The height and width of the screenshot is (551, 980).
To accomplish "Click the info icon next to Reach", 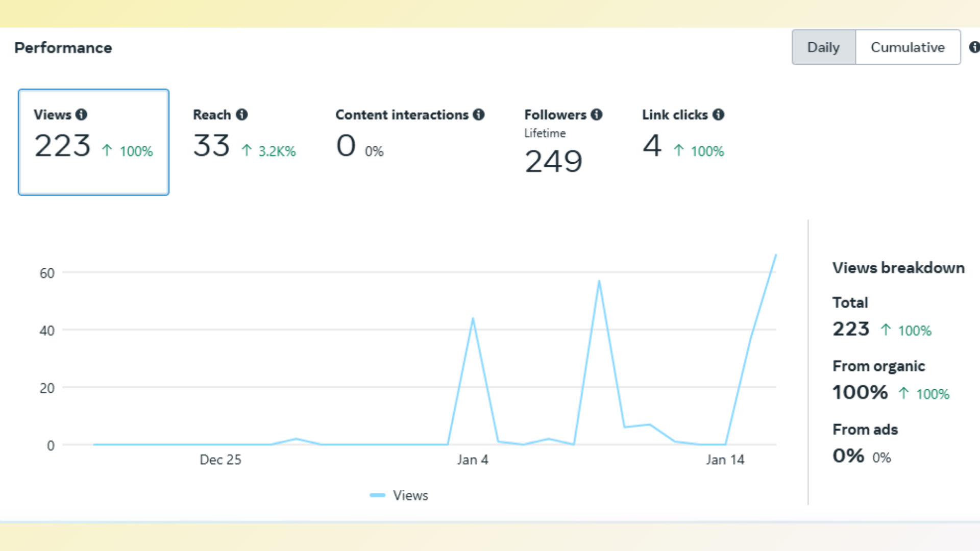I will point(242,114).
